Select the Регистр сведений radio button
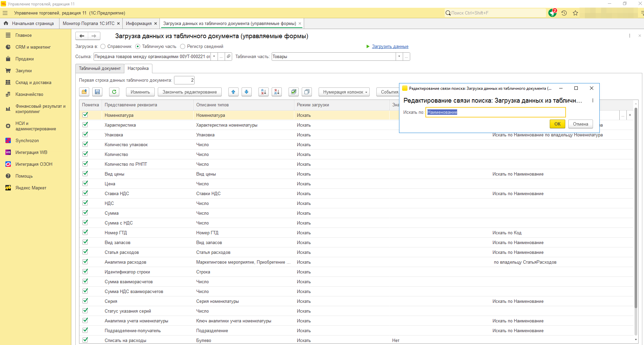This screenshot has height=345, width=644. click(x=183, y=47)
